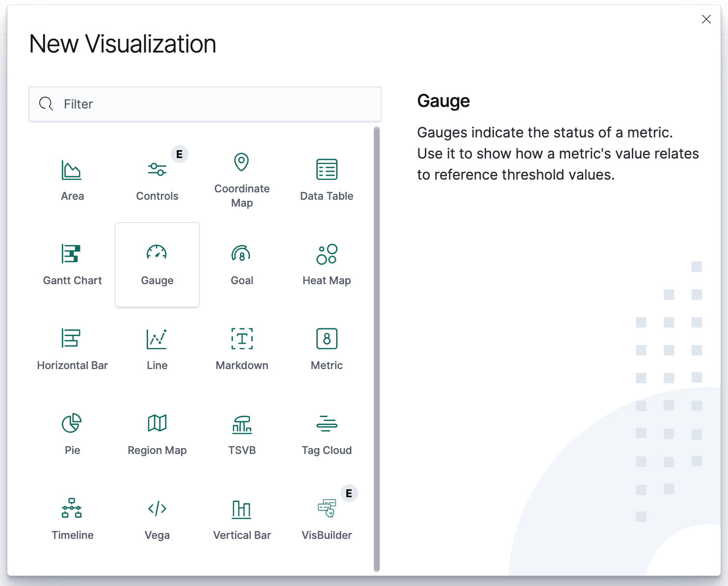
Task: Select the Heat Map bubbles icon
Action: 327,254
